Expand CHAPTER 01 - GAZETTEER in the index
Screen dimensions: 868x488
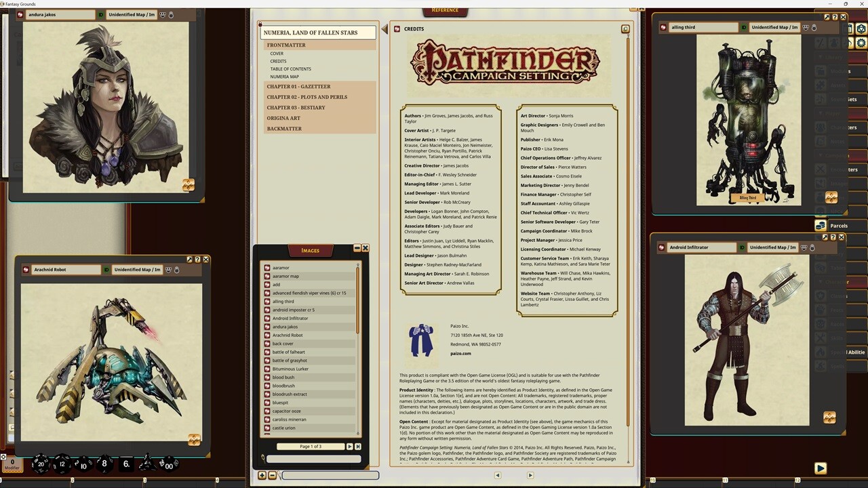point(298,86)
